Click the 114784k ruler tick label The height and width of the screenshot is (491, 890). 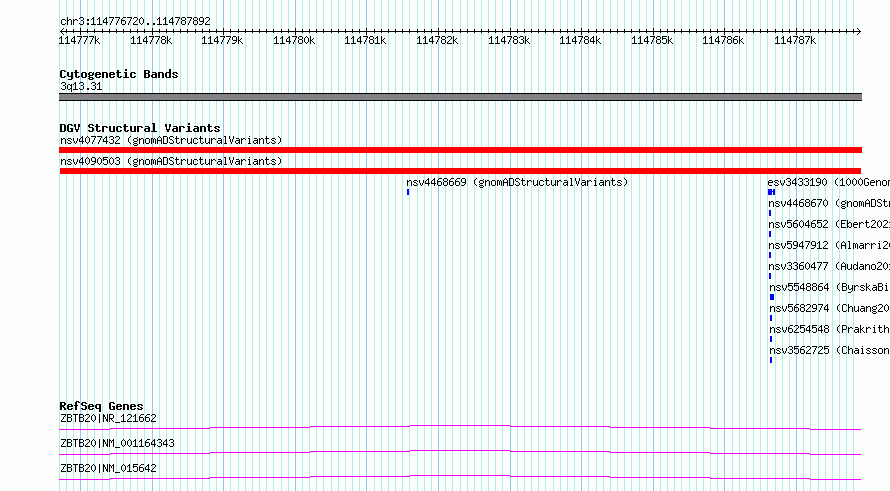(580, 40)
